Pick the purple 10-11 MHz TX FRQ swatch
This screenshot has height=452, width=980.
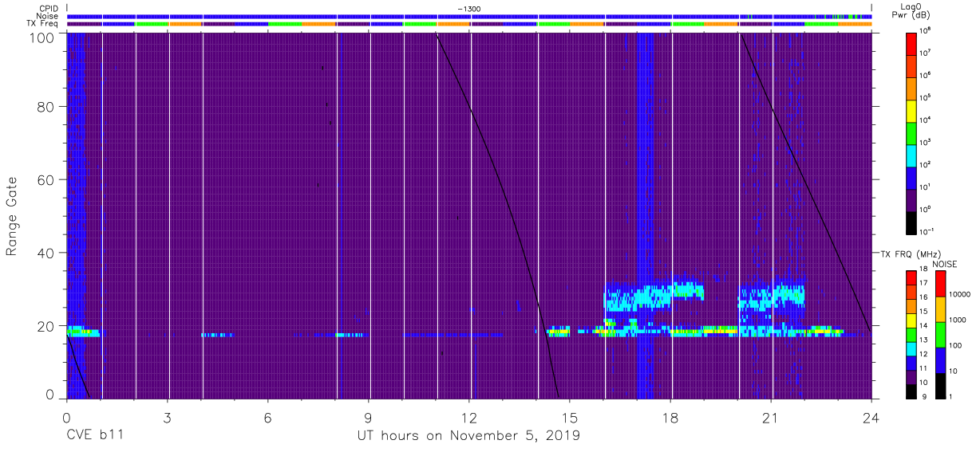tap(912, 375)
